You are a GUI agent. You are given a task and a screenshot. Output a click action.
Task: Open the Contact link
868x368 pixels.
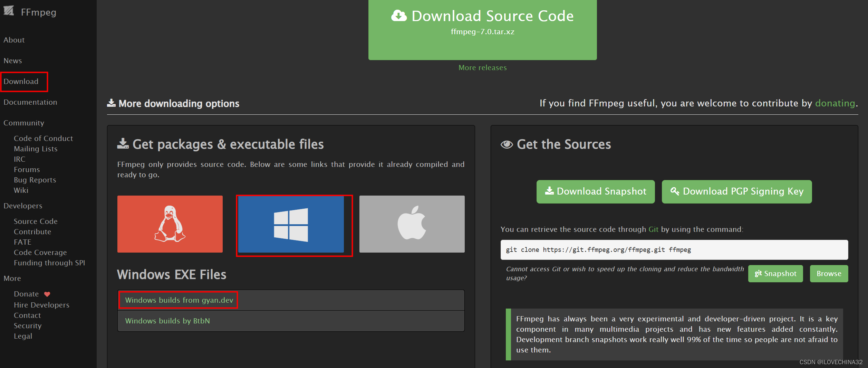[27, 315]
